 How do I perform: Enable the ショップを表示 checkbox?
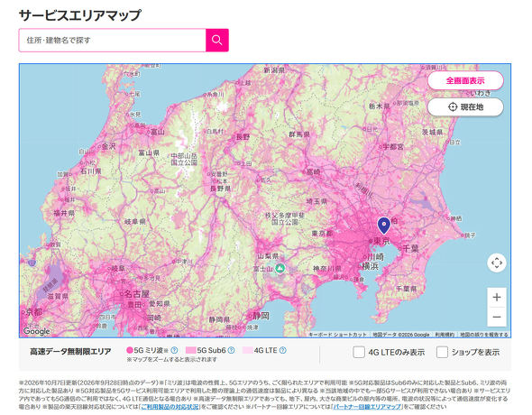coord(442,352)
